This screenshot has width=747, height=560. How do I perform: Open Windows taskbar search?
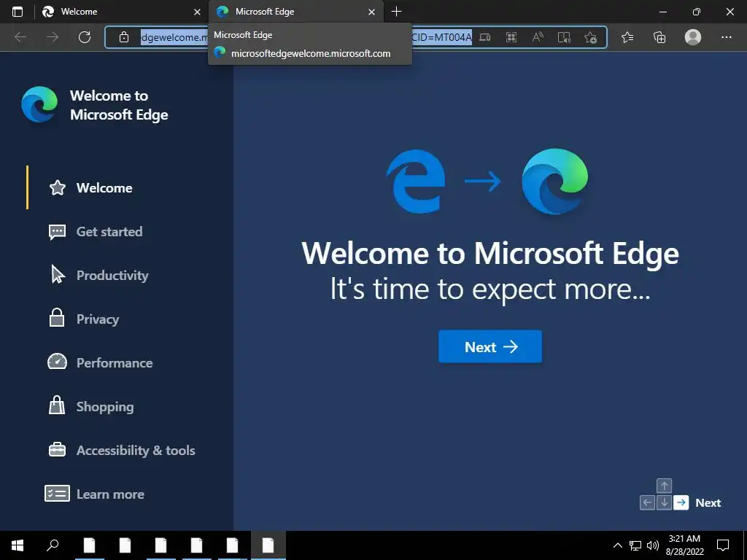(53, 545)
